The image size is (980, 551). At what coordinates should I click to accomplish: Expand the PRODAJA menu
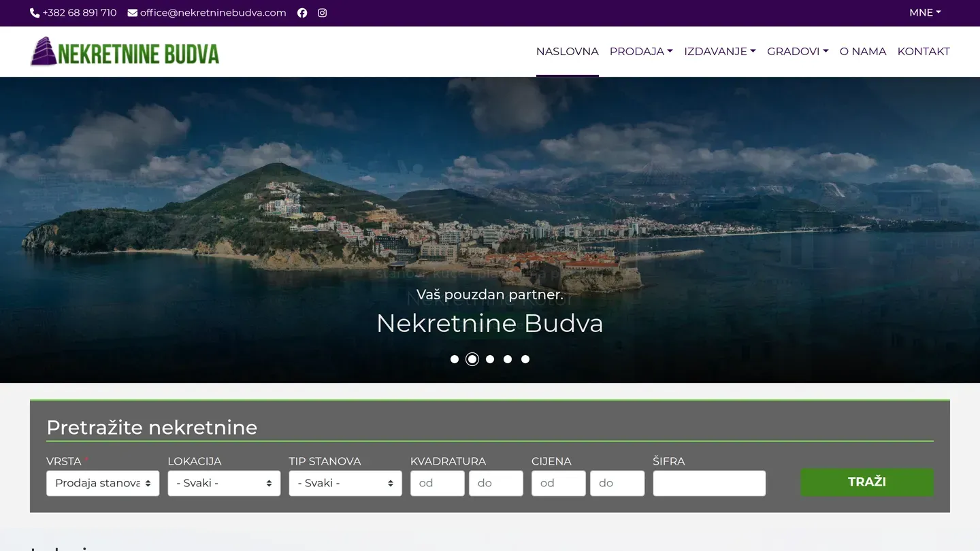coord(641,52)
